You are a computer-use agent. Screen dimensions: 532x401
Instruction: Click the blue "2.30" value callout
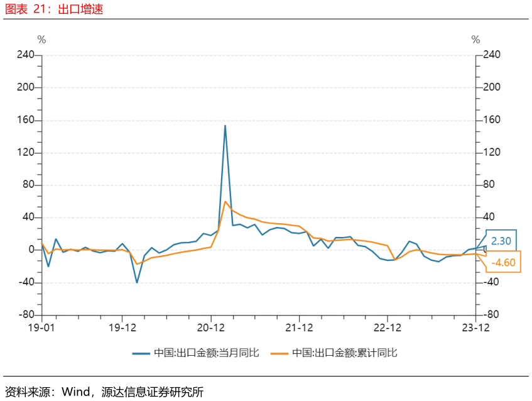point(501,241)
